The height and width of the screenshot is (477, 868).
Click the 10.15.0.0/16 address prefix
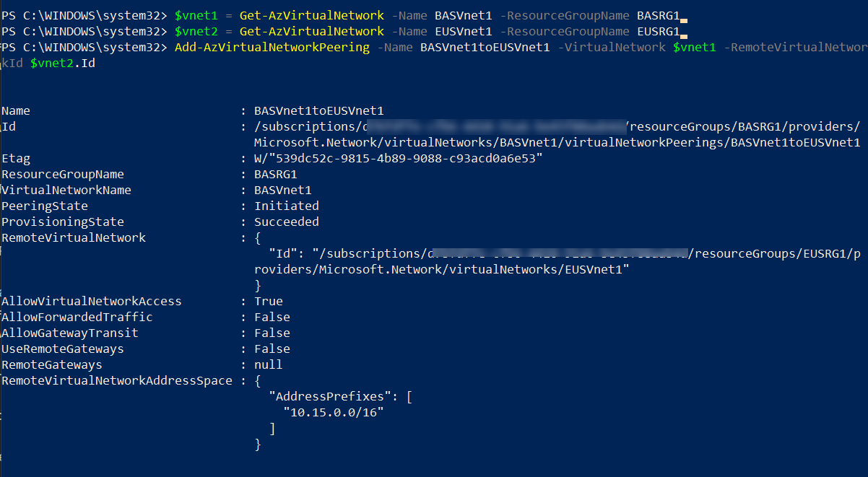[333, 412]
